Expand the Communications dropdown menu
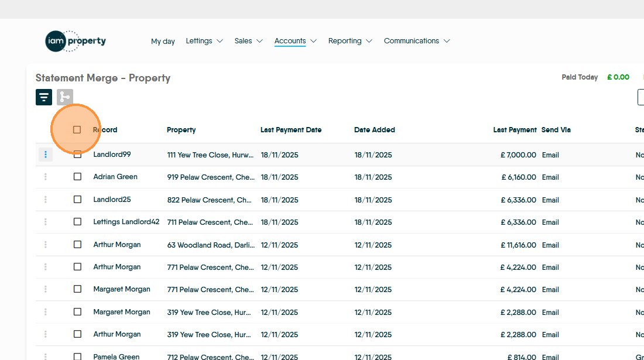This screenshot has width=644, height=360. tap(417, 41)
